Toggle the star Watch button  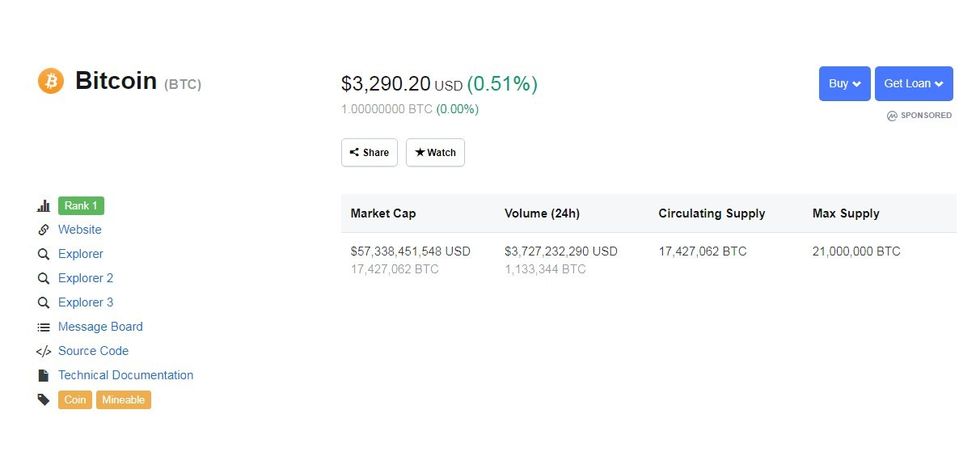[x=435, y=153]
